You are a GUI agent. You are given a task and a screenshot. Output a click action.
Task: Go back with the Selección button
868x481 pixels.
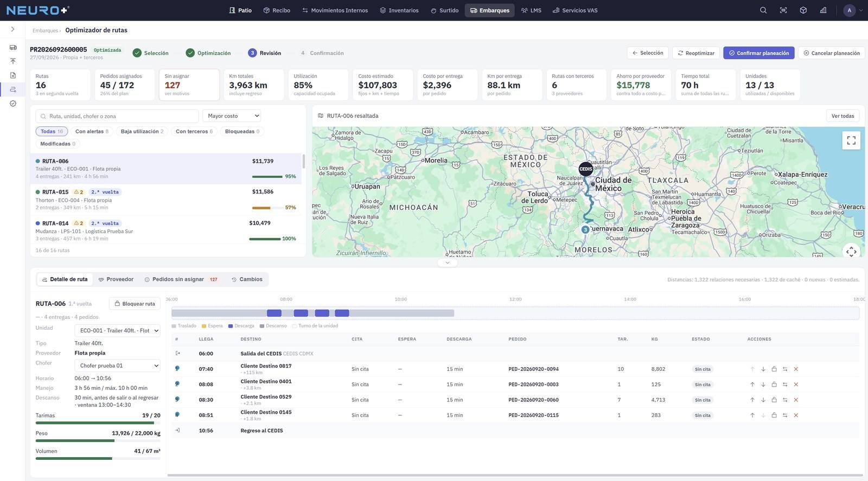click(x=648, y=53)
